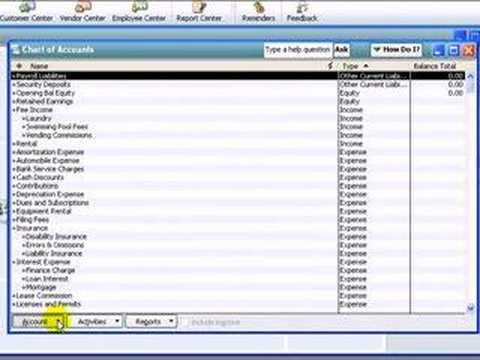Click the diamond icon in list header
Viewport: 480px width, 360px height.
pos(19,66)
